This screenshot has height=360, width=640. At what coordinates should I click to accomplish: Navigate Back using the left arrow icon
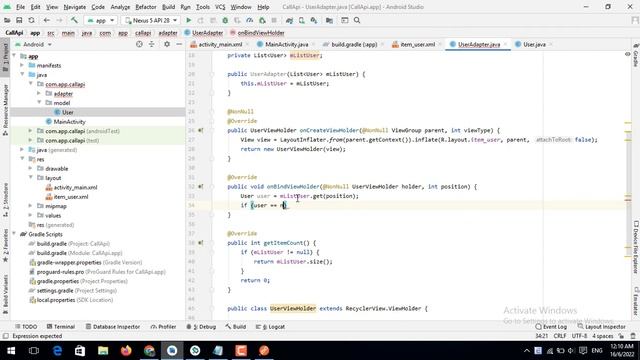click(47, 20)
